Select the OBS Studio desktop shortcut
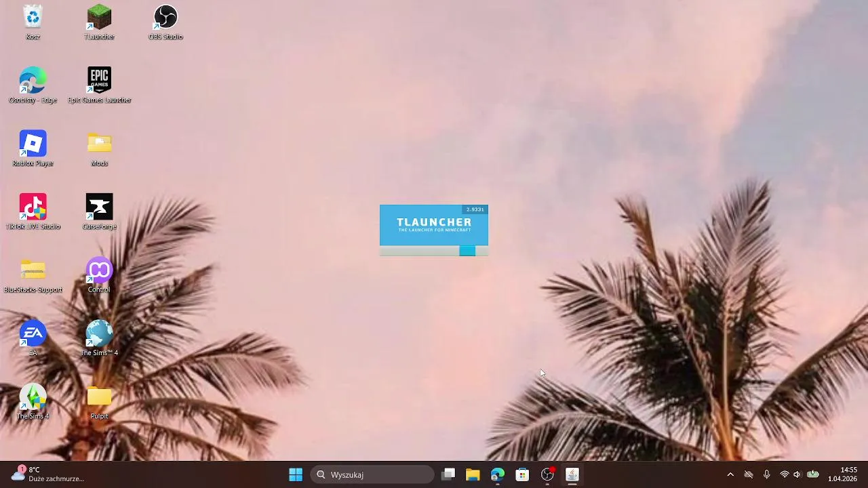Image resolution: width=868 pixels, height=488 pixels. point(165,22)
